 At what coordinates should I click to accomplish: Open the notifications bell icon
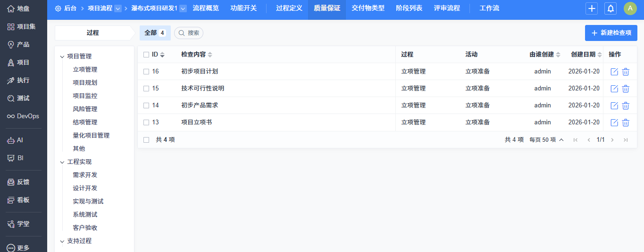coord(611,8)
